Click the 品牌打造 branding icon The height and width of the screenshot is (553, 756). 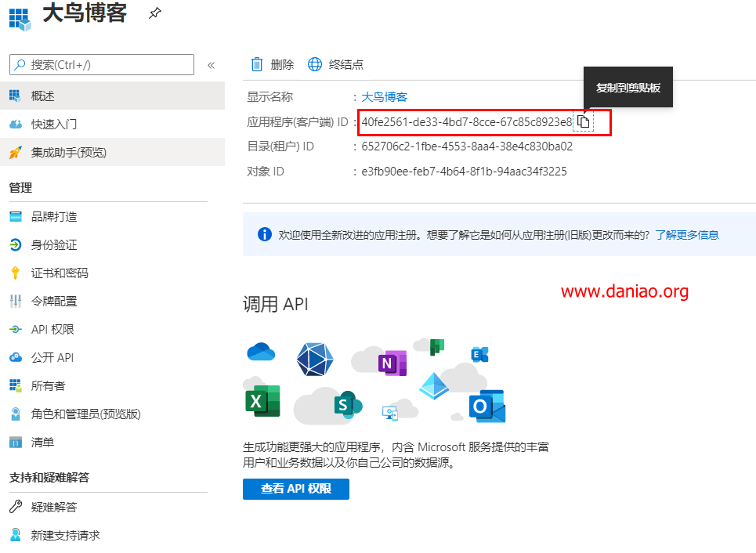[x=16, y=217]
